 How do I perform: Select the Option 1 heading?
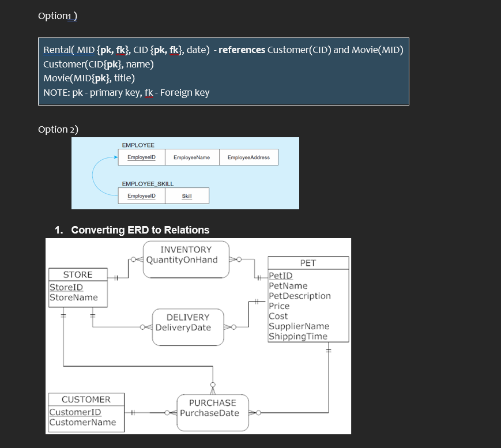point(57,16)
